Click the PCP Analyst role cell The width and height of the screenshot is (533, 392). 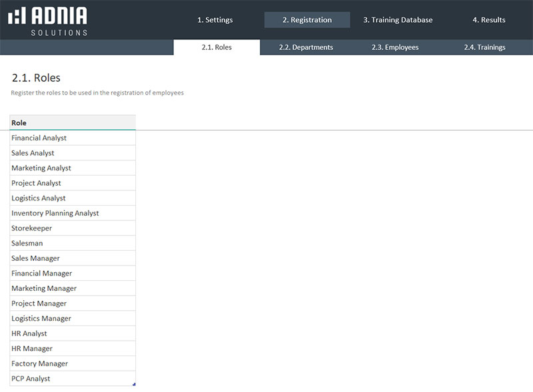(x=72, y=379)
